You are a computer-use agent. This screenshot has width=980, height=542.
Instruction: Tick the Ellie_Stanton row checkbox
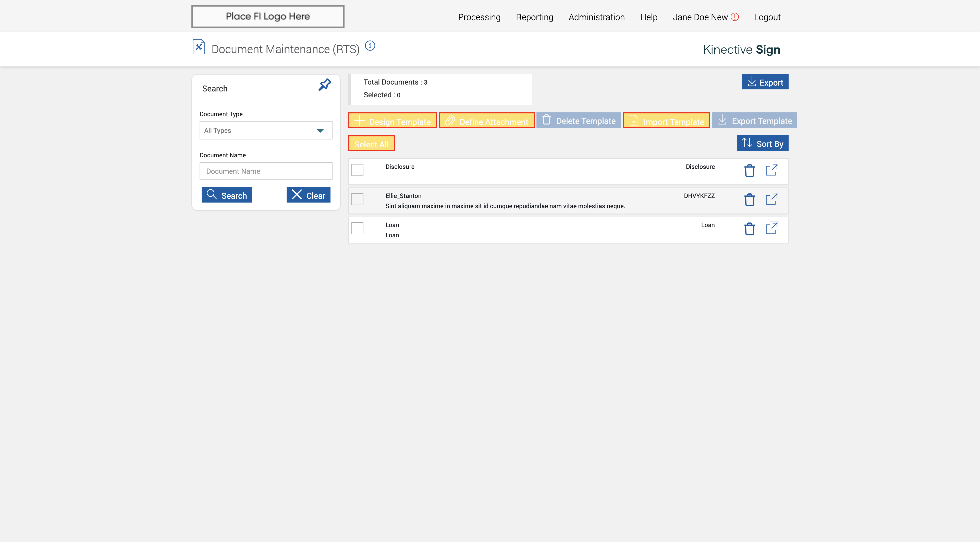357,199
